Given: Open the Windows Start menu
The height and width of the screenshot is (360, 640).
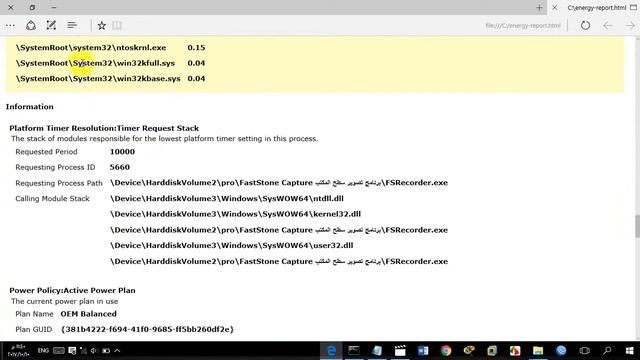Looking at the screenshot, I should [630, 351].
